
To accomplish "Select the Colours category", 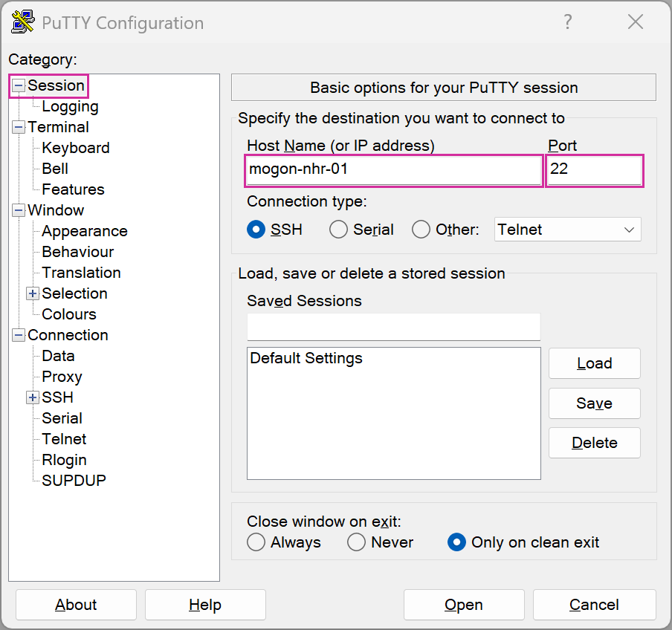I will point(69,314).
